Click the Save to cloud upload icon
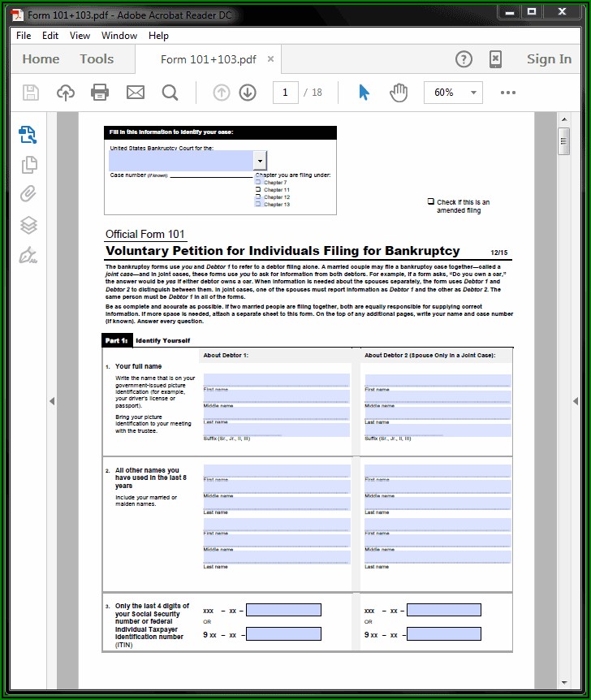 click(x=65, y=93)
